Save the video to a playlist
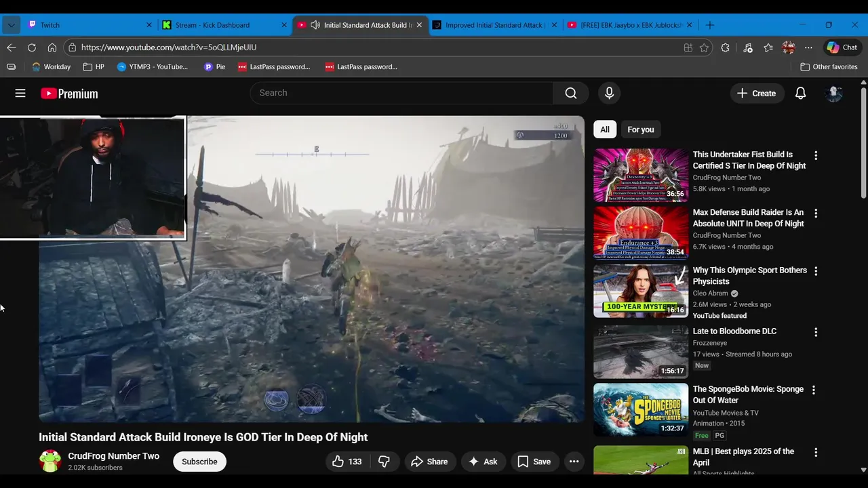Screen dimensions: 868x488 point(534,462)
